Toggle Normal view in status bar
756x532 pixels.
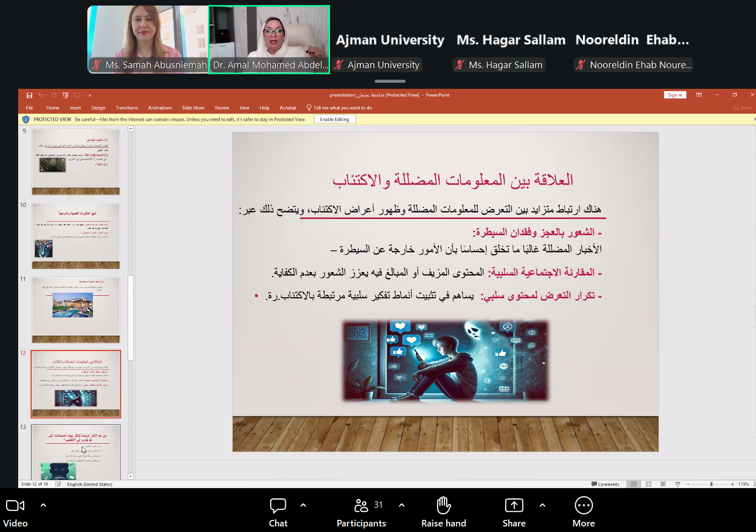[x=634, y=484]
